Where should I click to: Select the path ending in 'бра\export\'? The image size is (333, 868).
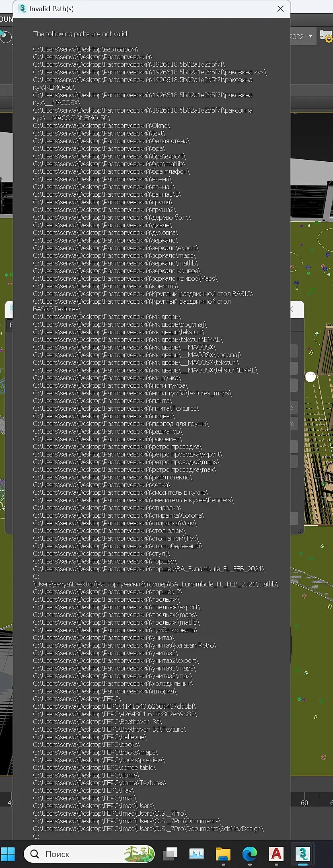click(109, 156)
